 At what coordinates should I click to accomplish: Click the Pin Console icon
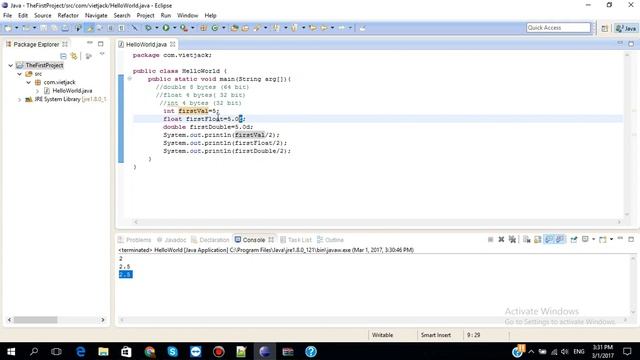574,240
